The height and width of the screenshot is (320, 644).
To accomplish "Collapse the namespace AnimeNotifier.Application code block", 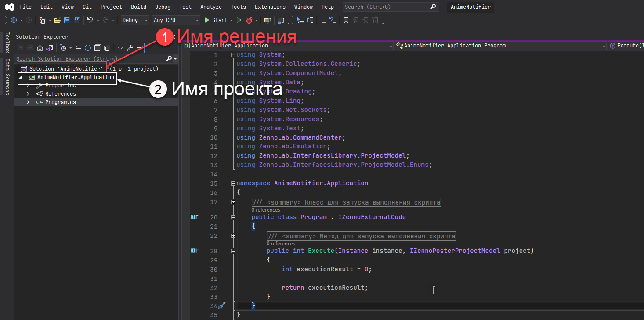I will coord(233,183).
